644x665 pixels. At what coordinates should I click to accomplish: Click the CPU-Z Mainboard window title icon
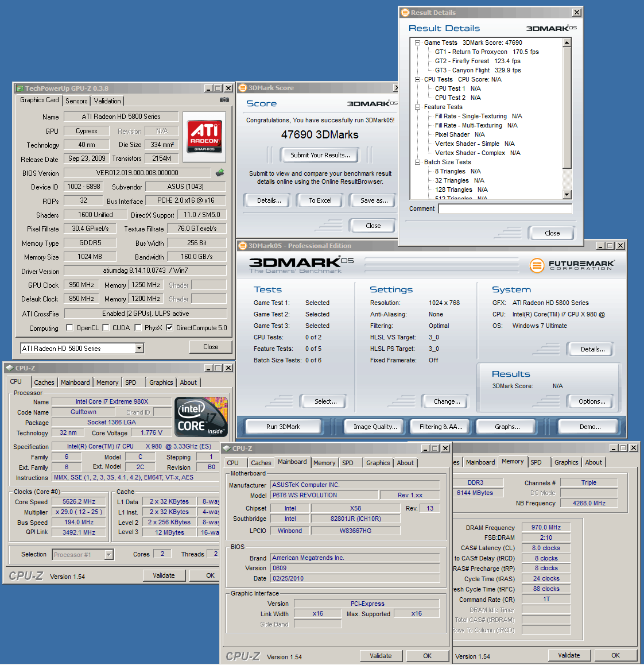click(x=227, y=449)
